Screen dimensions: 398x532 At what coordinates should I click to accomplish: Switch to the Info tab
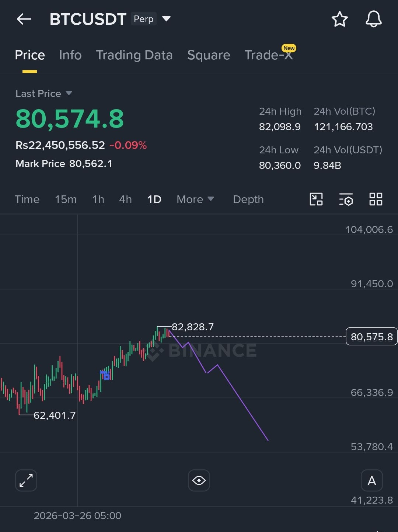coord(70,55)
